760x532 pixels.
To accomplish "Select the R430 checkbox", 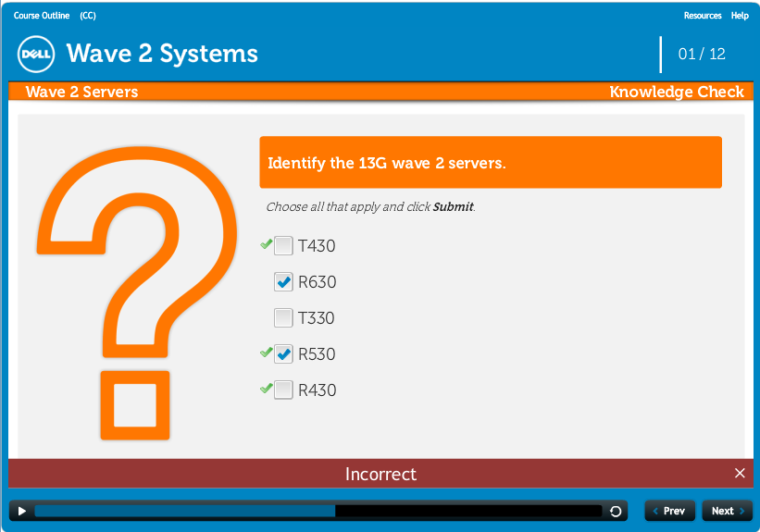I will [283, 390].
